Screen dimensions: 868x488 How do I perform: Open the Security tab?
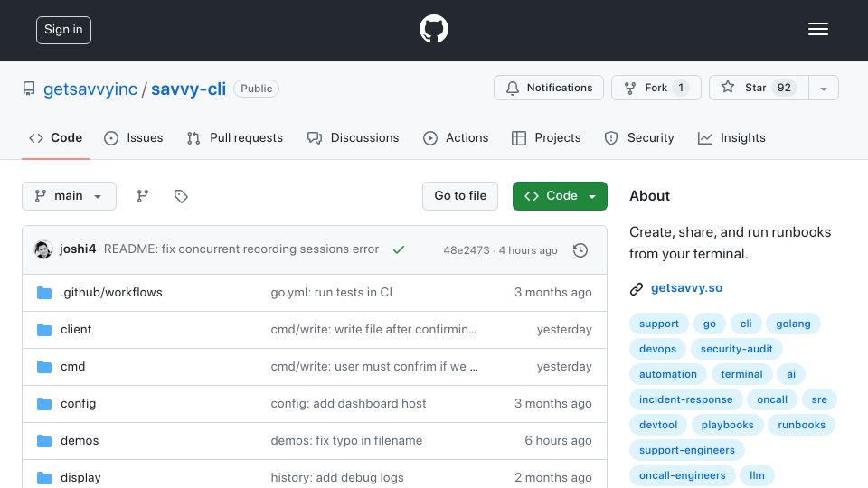(x=639, y=137)
